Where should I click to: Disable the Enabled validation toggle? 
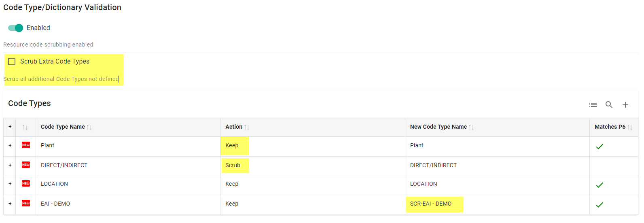coord(16,28)
